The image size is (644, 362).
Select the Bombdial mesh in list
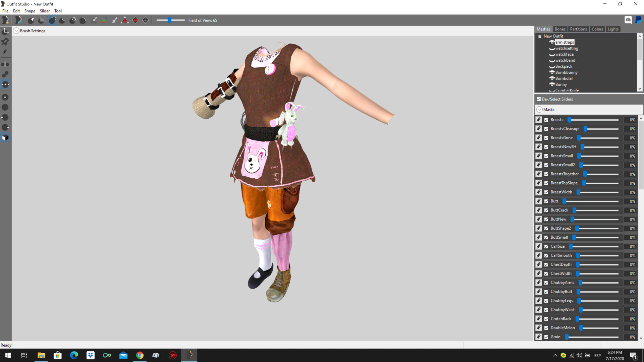564,78
